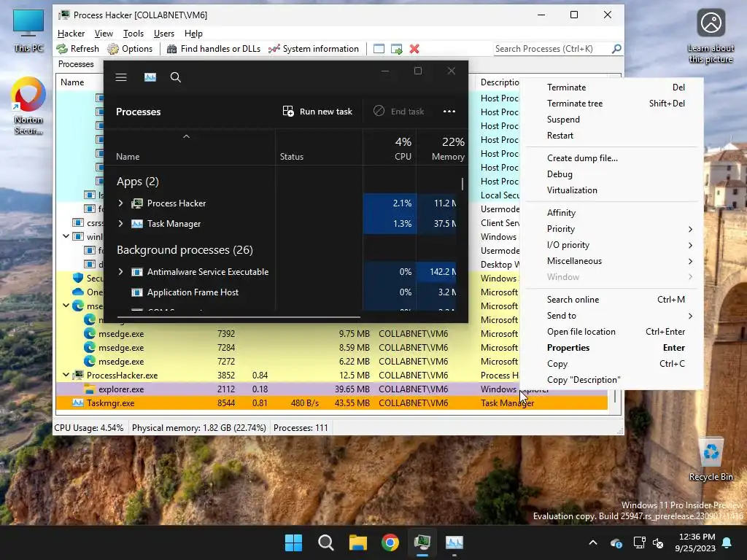Open the notification bell in system tray
The height and width of the screenshot is (560, 747).
pyautogui.click(x=727, y=542)
